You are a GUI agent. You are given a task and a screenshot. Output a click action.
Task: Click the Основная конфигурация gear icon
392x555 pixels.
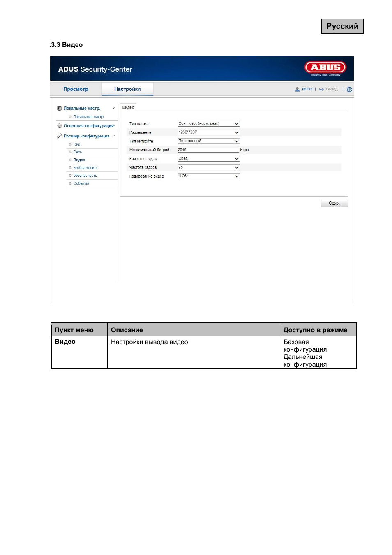(x=60, y=126)
